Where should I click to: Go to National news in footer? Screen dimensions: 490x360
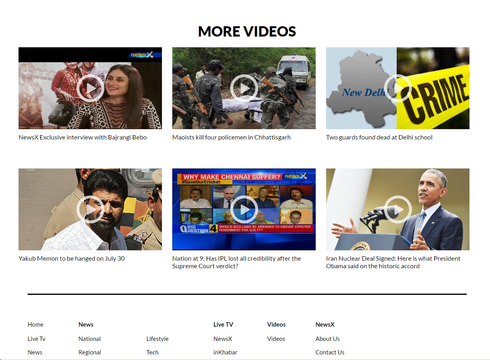click(x=90, y=339)
